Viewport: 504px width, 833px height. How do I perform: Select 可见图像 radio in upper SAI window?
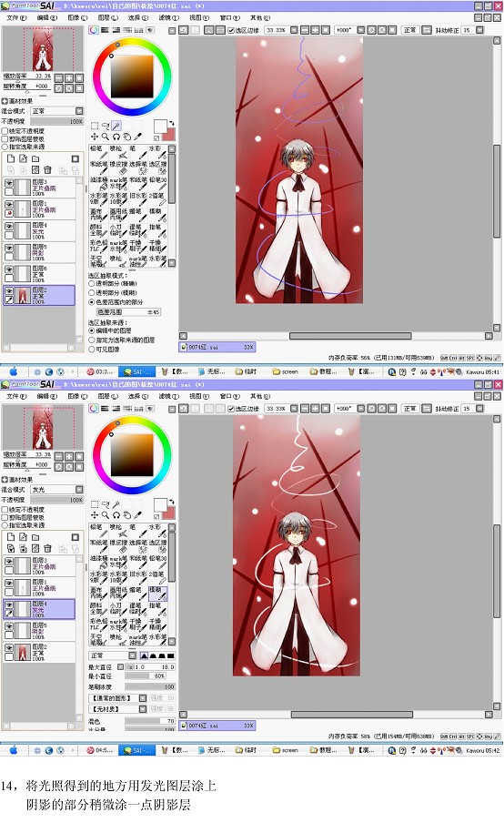92,349
